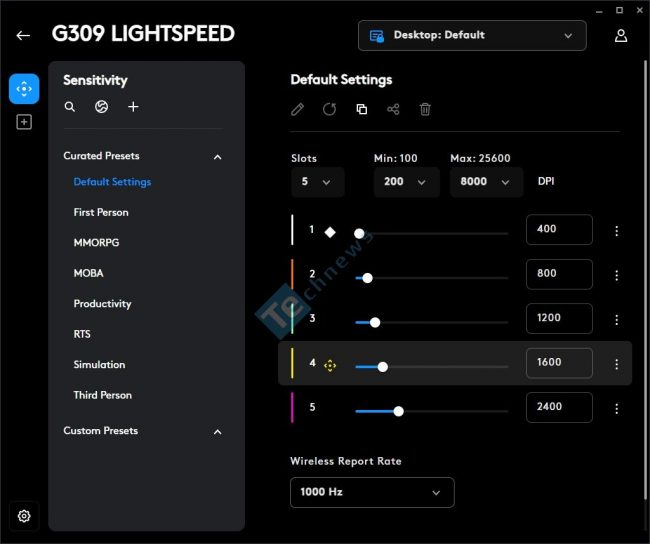Add a new sensitivity preset

[133, 107]
